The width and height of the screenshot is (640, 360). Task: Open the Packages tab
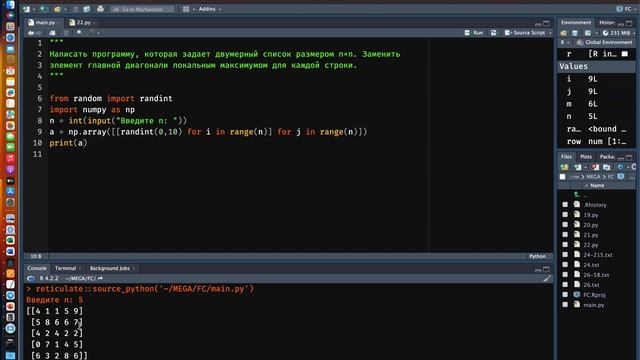pyautogui.click(x=607, y=157)
